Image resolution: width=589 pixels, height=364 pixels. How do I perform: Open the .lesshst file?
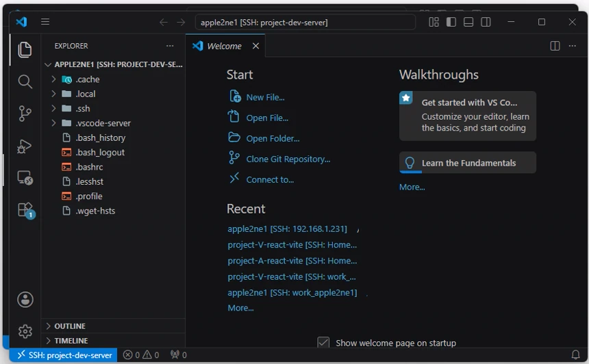(x=114, y=181)
